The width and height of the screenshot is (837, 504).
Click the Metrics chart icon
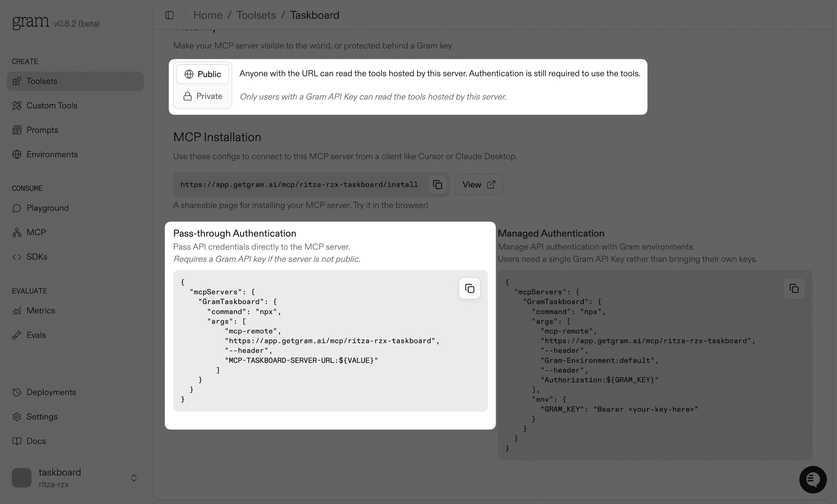pyautogui.click(x=17, y=311)
